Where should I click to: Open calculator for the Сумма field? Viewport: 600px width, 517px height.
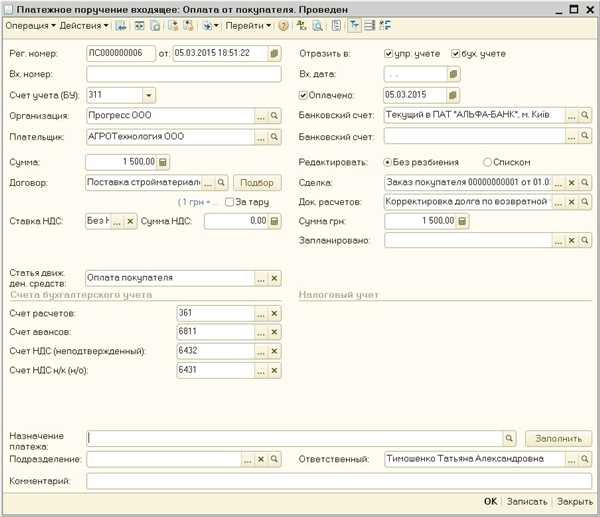tap(163, 162)
